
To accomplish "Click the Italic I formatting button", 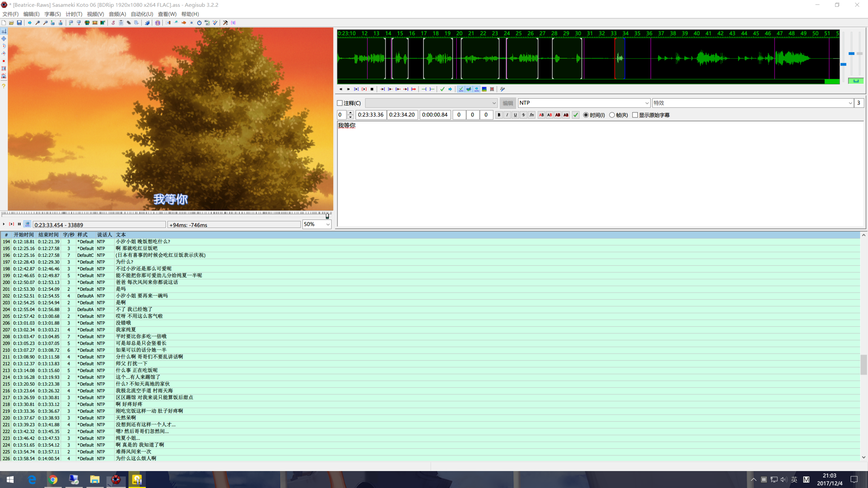I will click(x=507, y=115).
